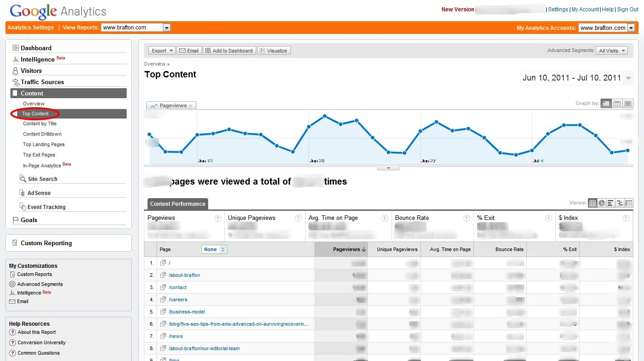Viewport: 644px width, 361px height.
Task: Click the Pageviews scorecard help icon
Action: [218, 218]
